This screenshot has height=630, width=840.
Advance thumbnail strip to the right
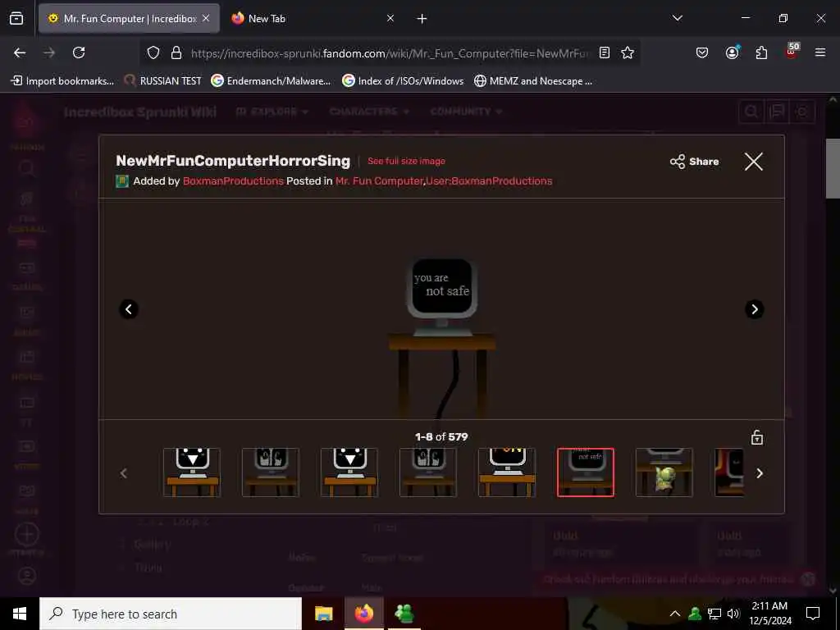[759, 473]
